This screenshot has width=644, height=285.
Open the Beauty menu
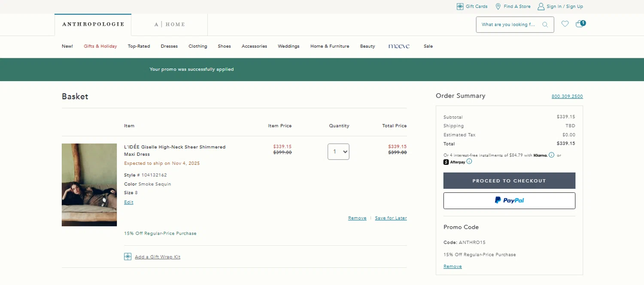(368, 46)
